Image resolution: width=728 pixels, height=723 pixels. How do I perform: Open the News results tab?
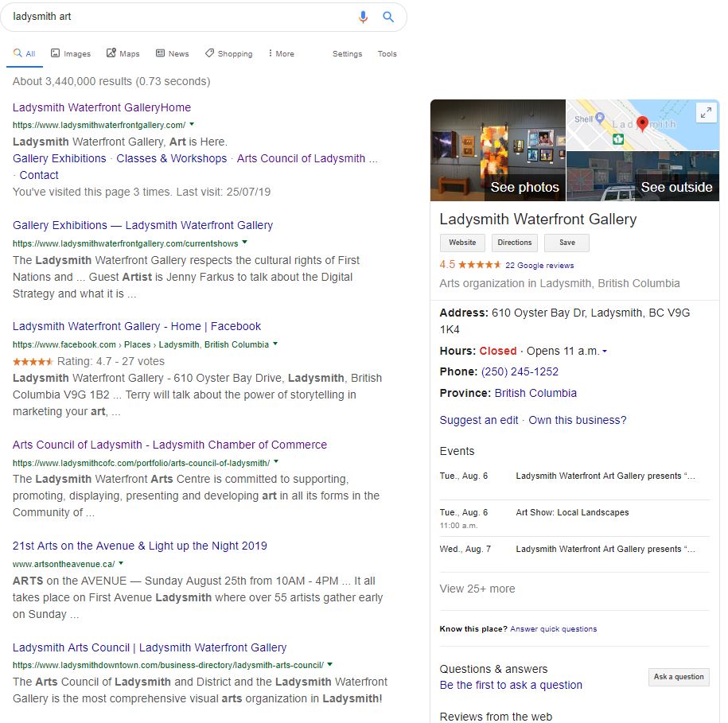click(172, 54)
